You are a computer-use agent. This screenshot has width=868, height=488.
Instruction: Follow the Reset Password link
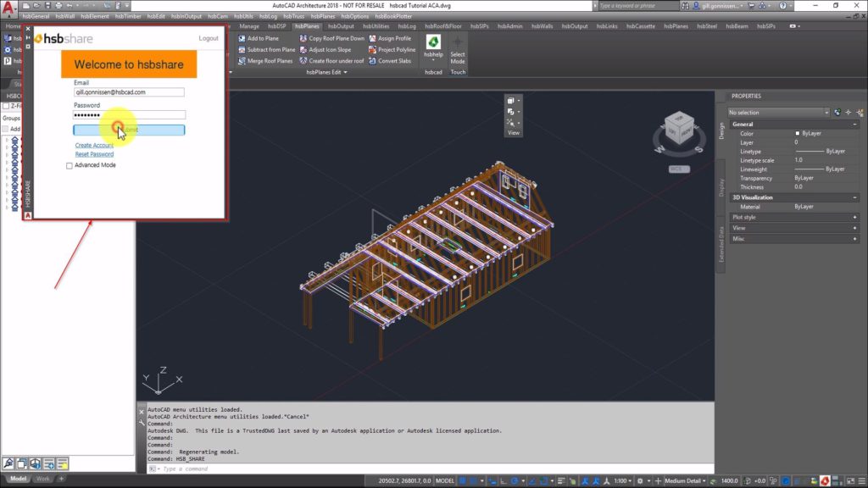94,154
